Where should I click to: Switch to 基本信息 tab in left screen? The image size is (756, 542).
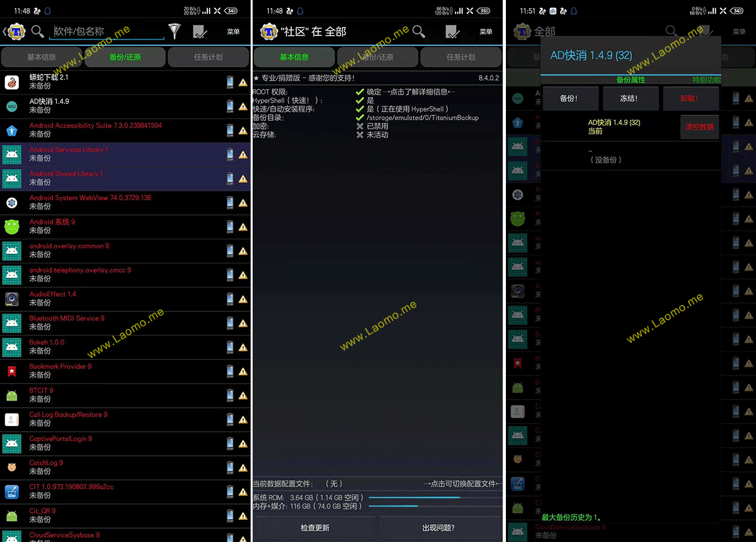[42, 57]
